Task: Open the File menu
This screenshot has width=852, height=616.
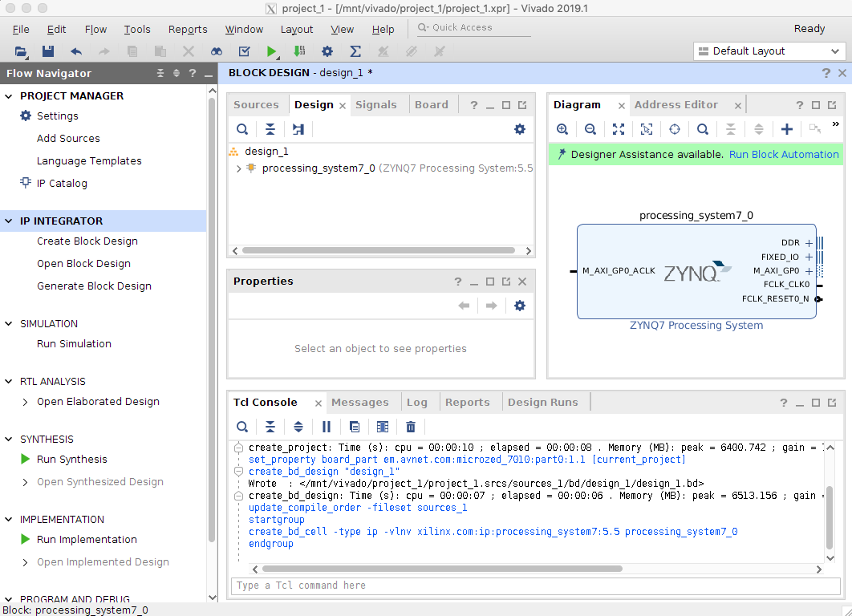Action: (x=21, y=30)
